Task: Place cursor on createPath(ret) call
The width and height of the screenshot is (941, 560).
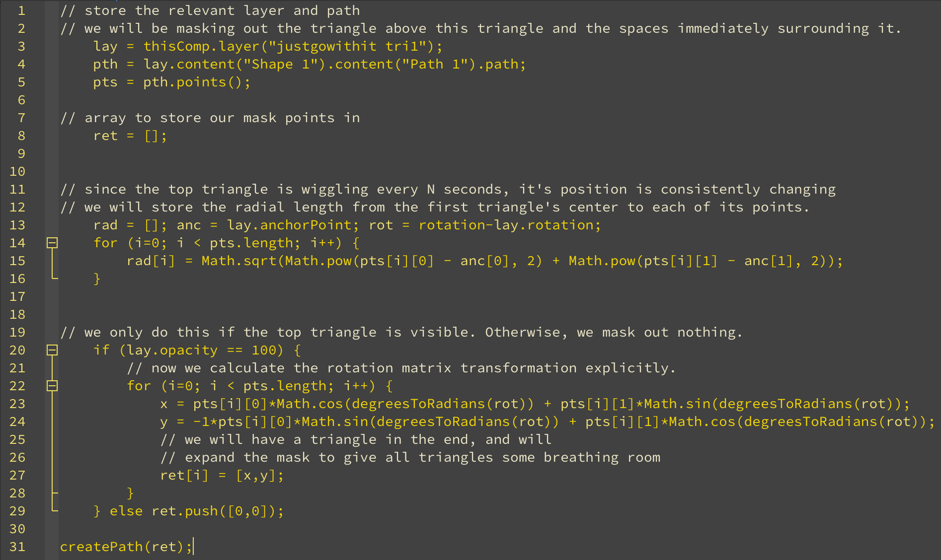Action: pyautogui.click(x=126, y=547)
